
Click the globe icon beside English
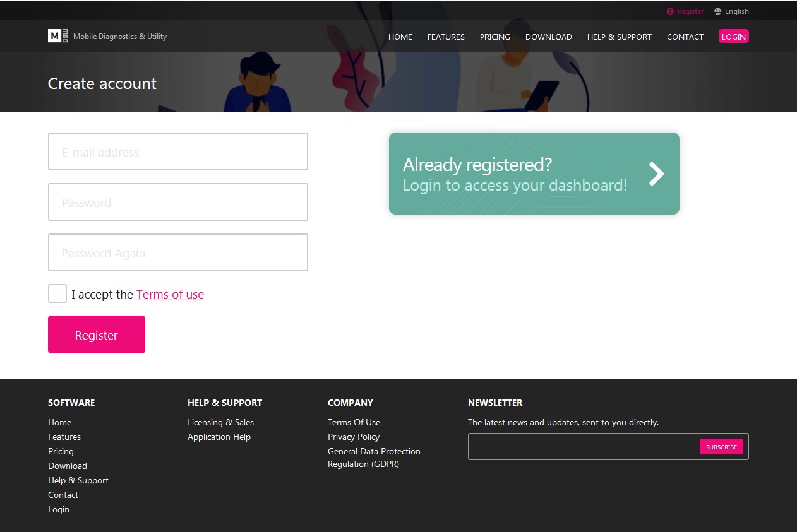coord(718,11)
